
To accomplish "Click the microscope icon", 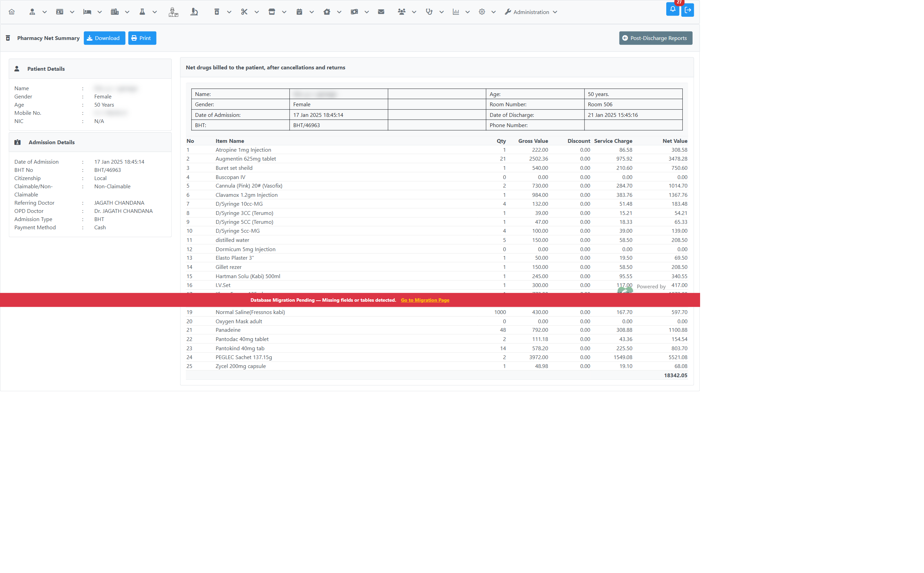I will coord(194,12).
